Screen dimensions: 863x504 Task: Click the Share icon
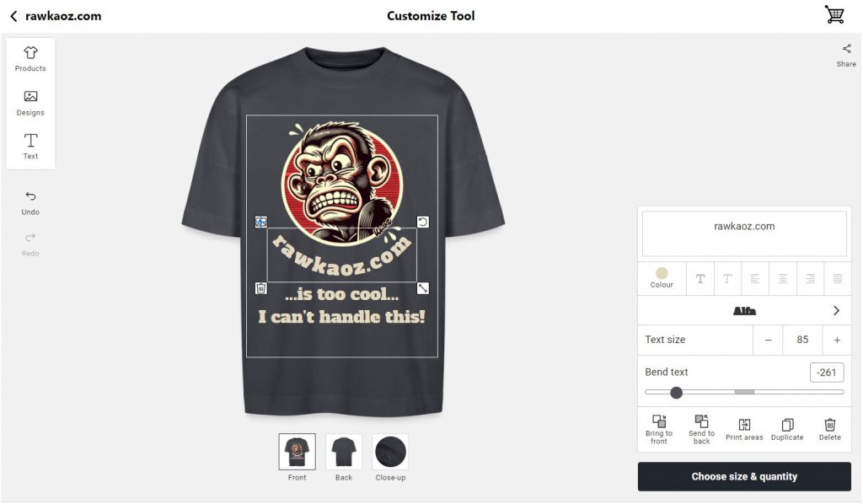coord(846,55)
